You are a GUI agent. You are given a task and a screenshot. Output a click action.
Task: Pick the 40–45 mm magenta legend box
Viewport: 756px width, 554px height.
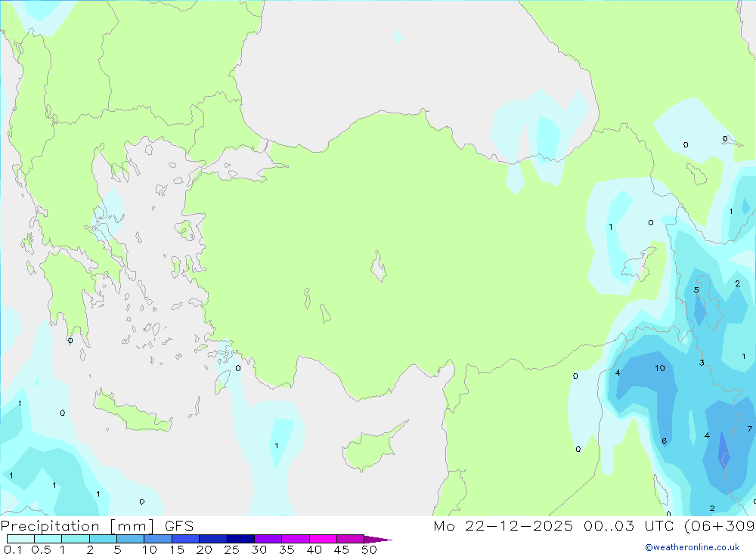(323, 539)
